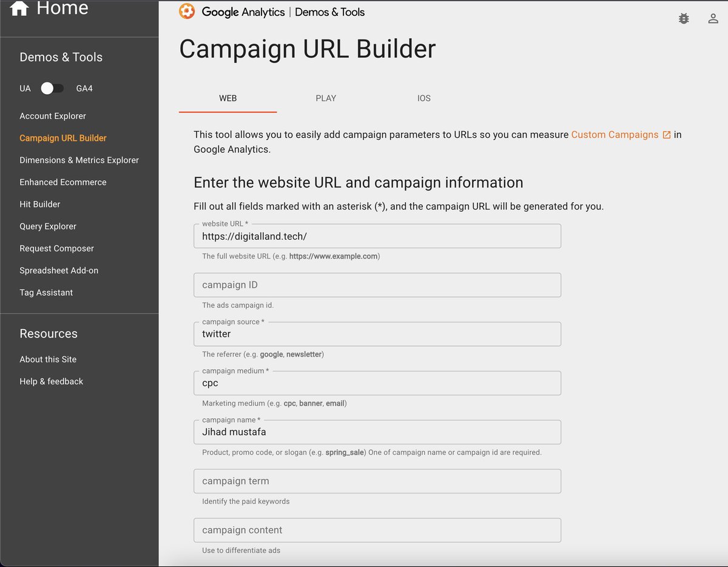Switch to the WEB tab

tap(227, 98)
